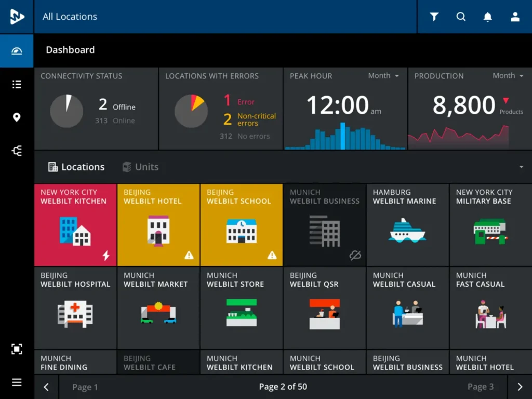This screenshot has width=532, height=399.
Task: Click the '313 Online' count
Action: pos(115,121)
